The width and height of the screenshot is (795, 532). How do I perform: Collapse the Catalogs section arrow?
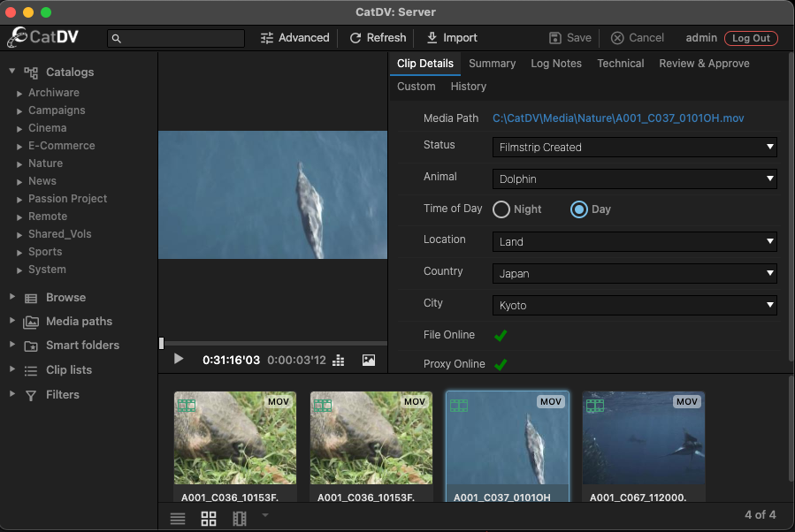point(12,71)
